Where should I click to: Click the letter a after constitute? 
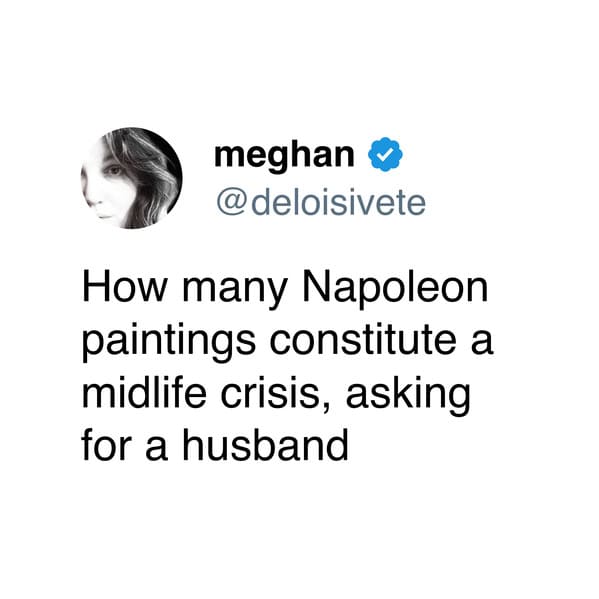click(482, 343)
